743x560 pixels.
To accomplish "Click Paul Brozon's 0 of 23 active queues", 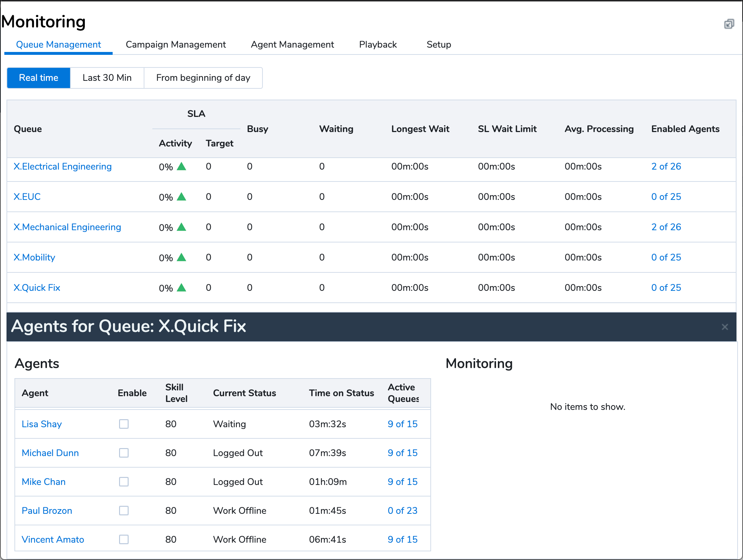I will 403,511.
